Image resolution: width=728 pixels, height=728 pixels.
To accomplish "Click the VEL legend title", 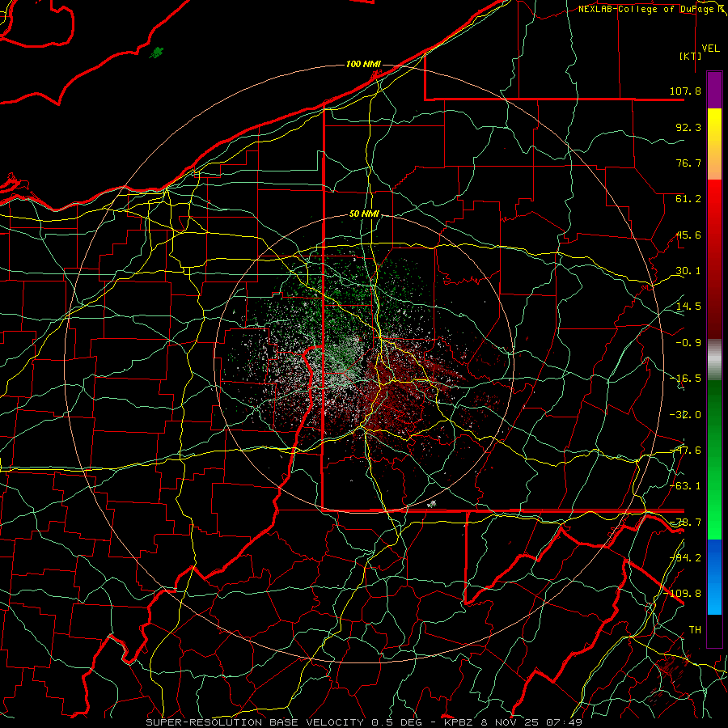I will pyautogui.click(x=710, y=49).
